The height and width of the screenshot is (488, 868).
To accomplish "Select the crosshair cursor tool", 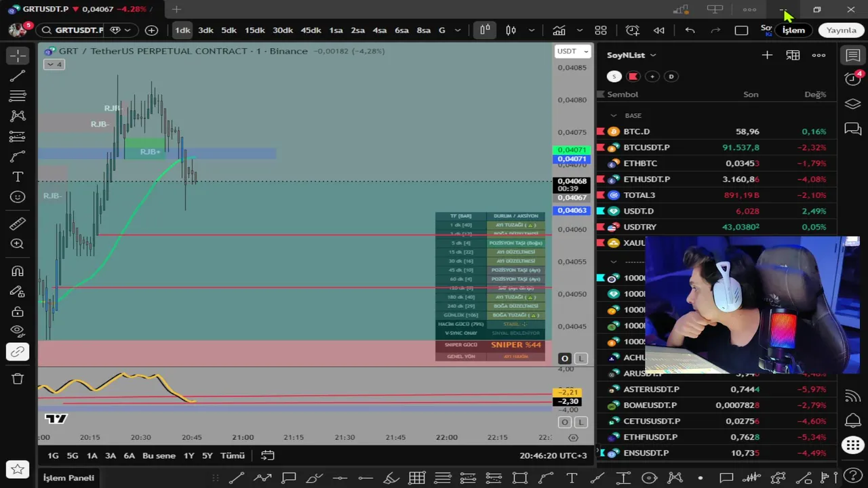I will (18, 55).
